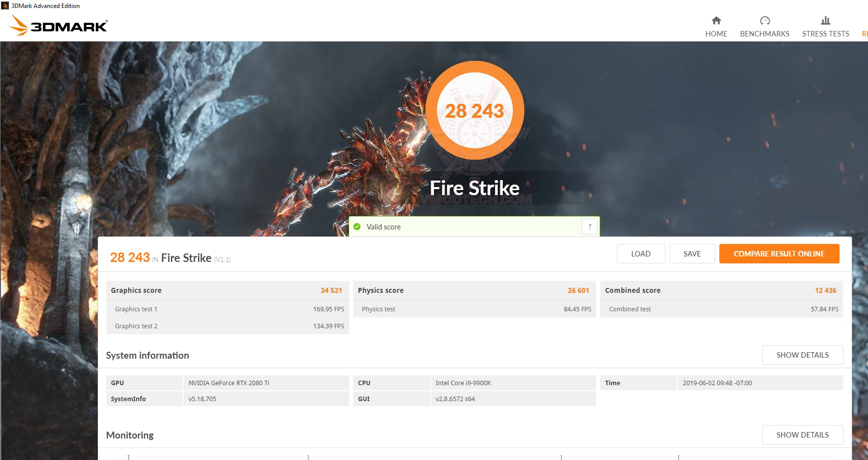The height and width of the screenshot is (460, 868).
Task: Select the Physics score heading
Action: coord(380,290)
